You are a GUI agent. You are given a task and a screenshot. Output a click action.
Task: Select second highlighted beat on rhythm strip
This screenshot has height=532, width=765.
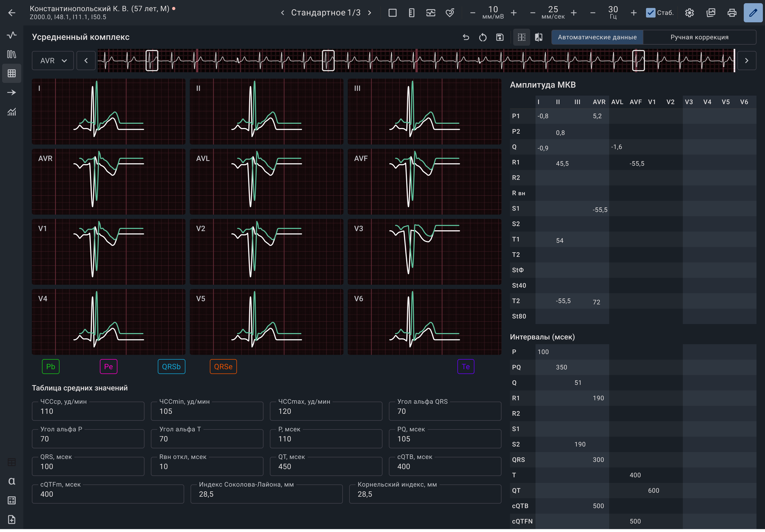(328, 61)
